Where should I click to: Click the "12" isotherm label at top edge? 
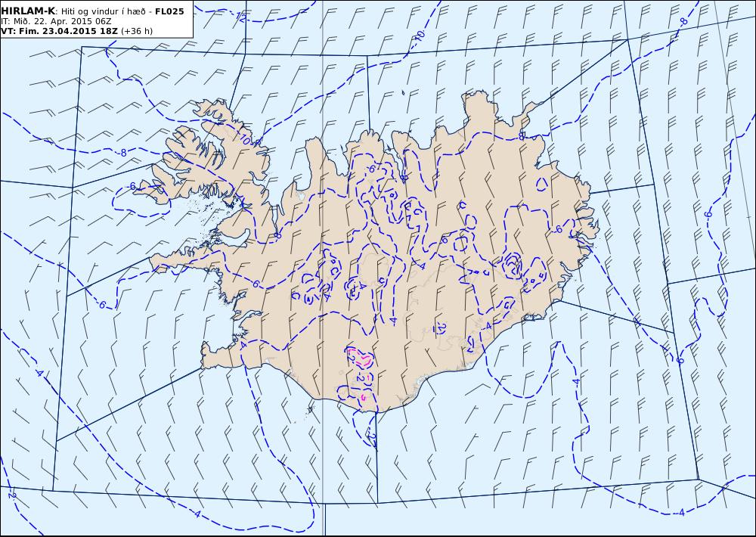coord(242,17)
